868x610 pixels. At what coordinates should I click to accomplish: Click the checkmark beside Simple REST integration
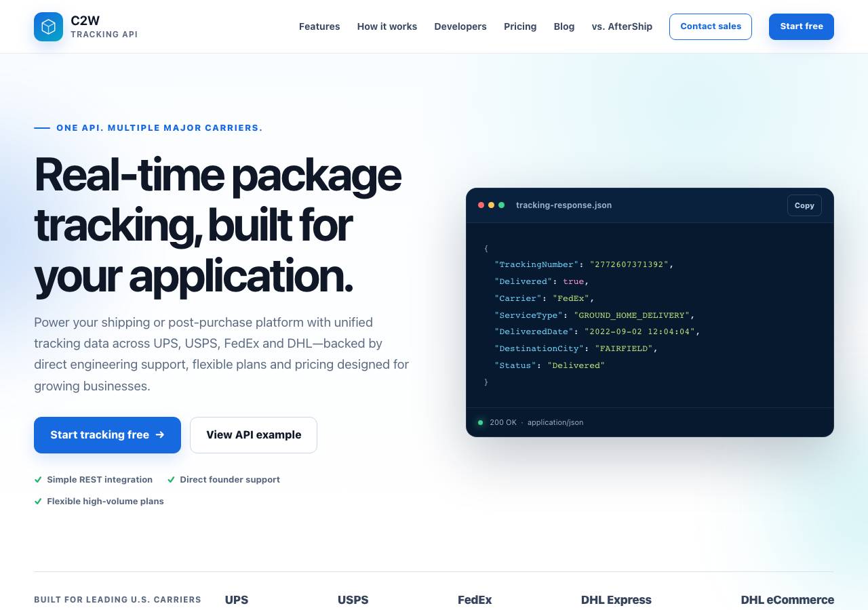pos(38,479)
